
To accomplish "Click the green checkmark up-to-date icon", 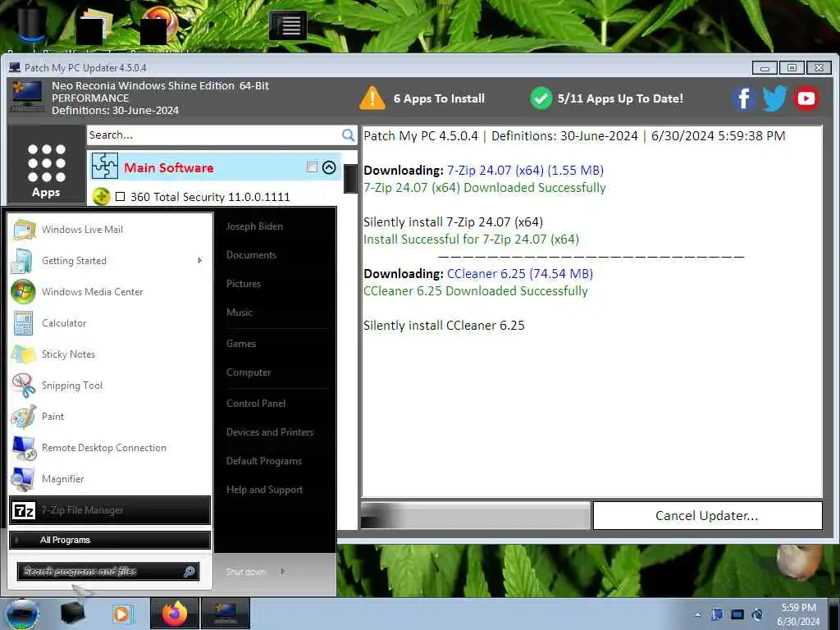I will tap(541, 98).
